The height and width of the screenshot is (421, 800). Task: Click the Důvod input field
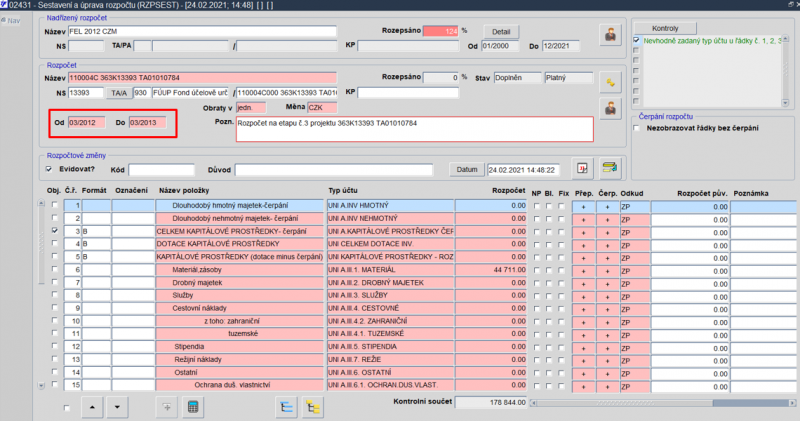(334, 170)
